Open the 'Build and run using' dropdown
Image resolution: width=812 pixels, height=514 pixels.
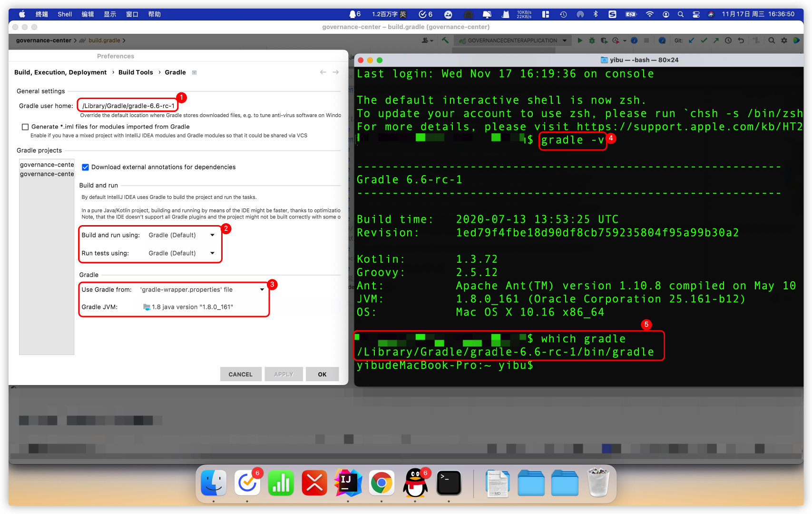212,235
